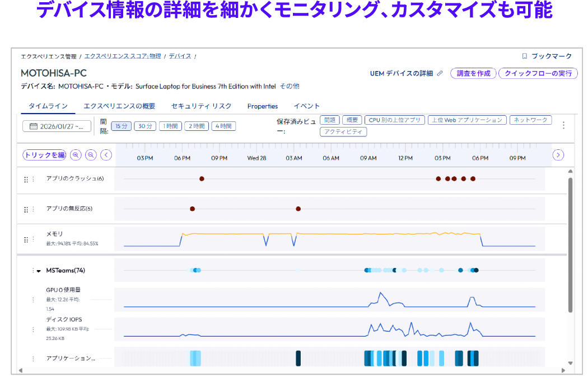588x382 pixels.
Task: Open the overflow kebab menu beside saved views
Action: coord(563,125)
